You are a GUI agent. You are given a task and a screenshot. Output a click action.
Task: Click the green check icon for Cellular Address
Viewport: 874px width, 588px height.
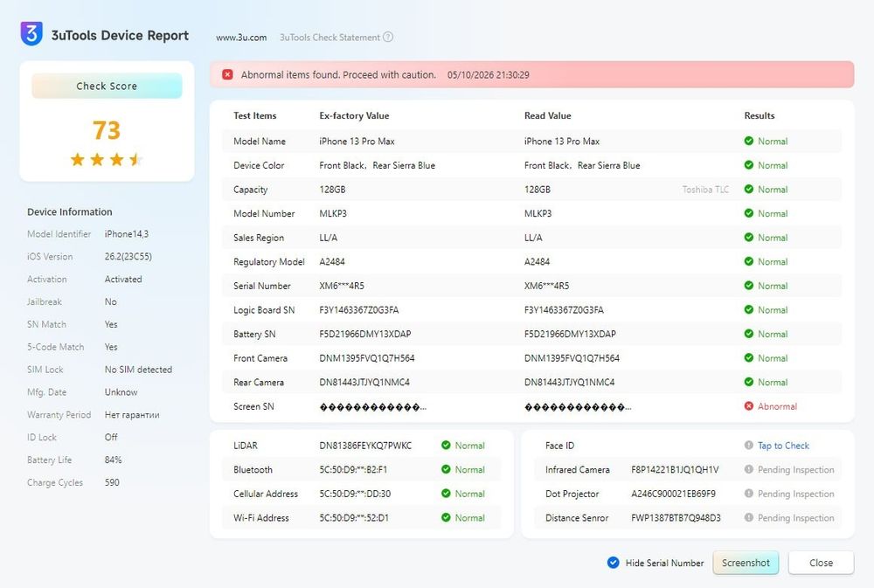click(x=446, y=494)
